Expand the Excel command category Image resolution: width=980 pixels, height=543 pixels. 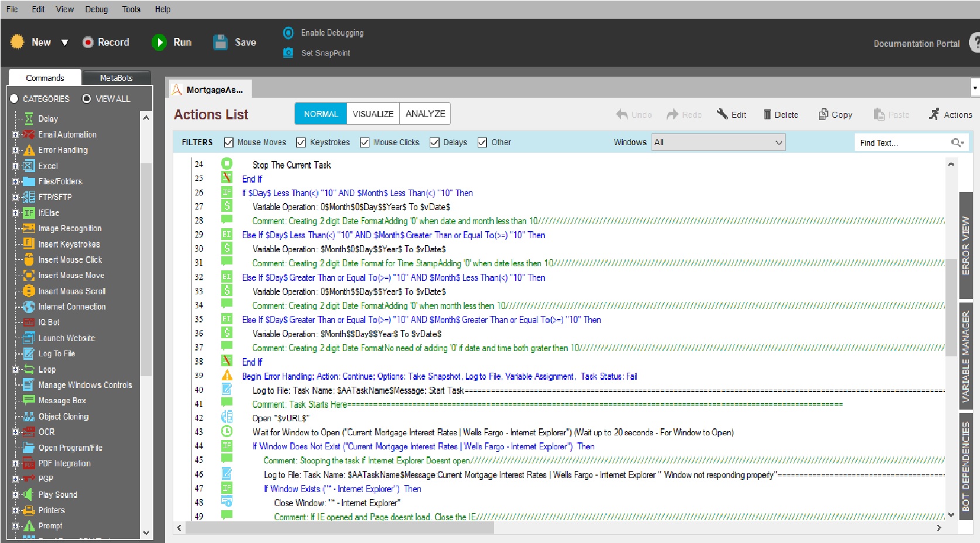click(15, 166)
